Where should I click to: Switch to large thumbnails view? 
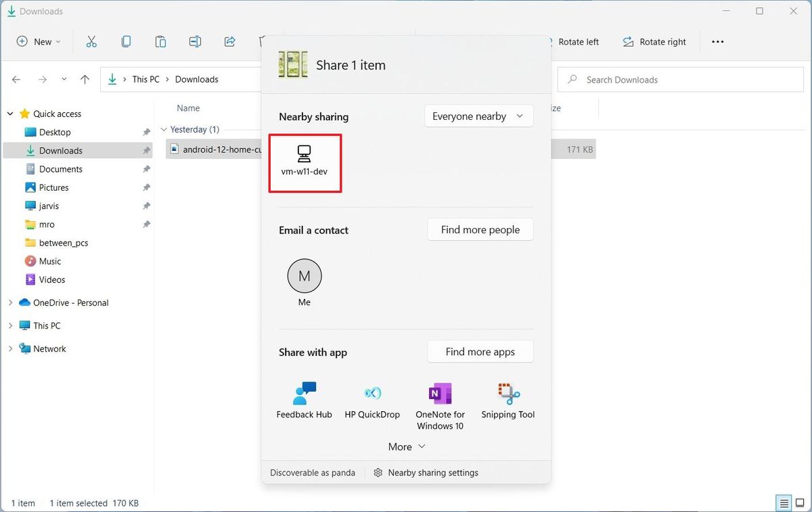(801, 503)
